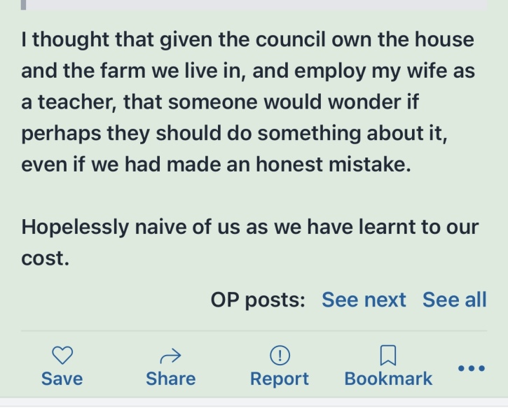Image resolution: width=508 pixels, height=420 pixels.
Task: Follow the See next link
Action: click(364, 300)
